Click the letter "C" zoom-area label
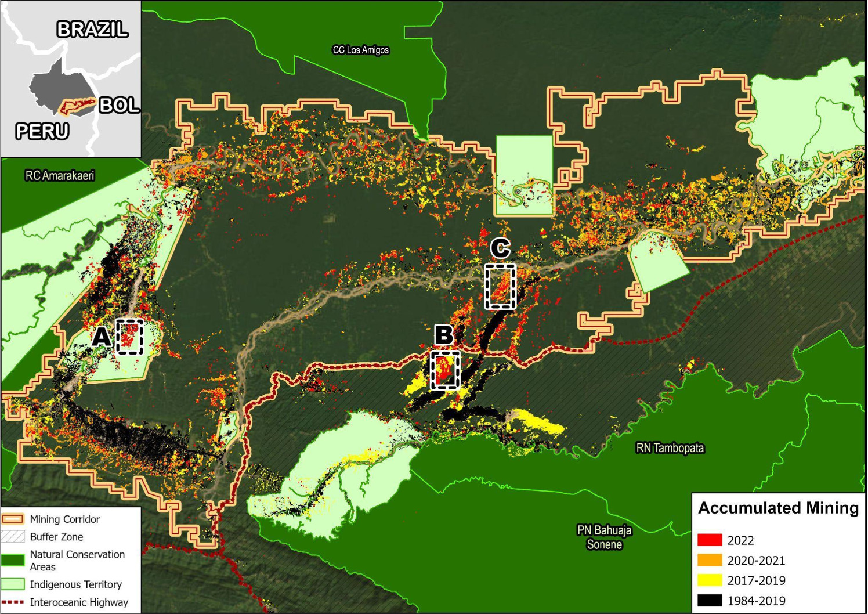The image size is (868, 614). pos(500,248)
